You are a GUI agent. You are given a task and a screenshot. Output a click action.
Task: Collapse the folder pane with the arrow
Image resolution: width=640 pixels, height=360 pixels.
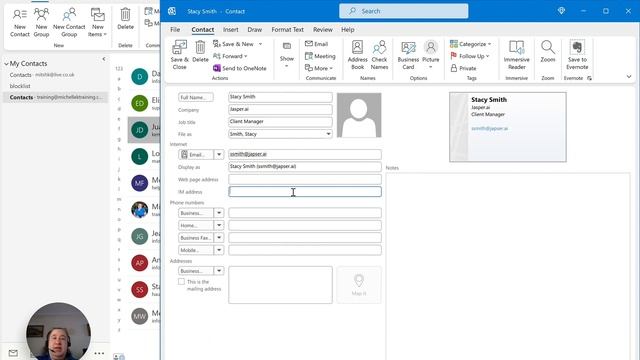104,59
